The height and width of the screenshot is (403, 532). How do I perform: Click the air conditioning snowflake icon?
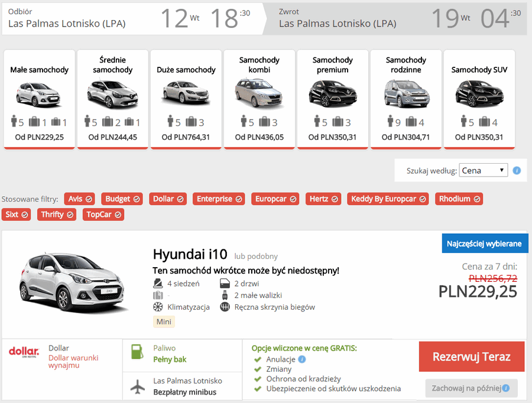click(158, 307)
